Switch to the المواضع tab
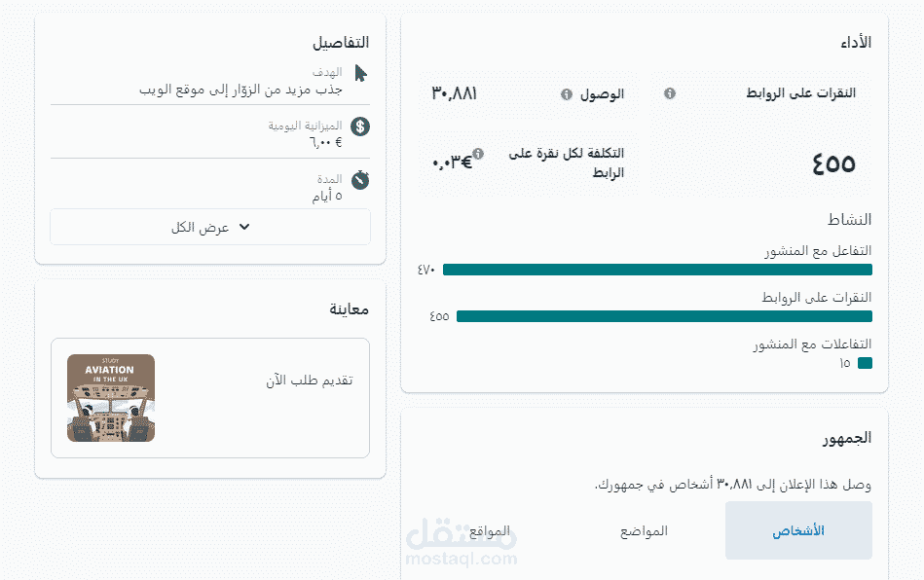This screenshot has width=924, height=580. 646,529
